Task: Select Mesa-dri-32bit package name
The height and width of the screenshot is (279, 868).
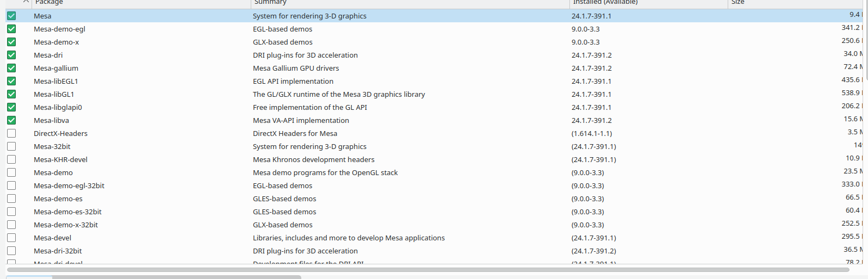Action: pos(58,251)
